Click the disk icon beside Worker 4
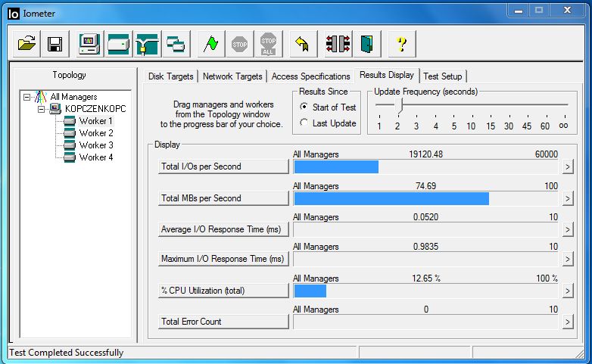Image resolution: width=592 pixels, height=364 pixels. pos(70,157)
